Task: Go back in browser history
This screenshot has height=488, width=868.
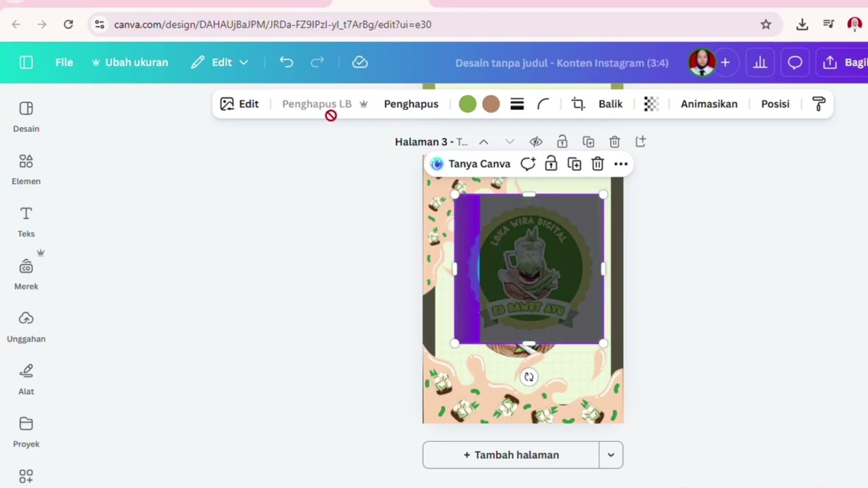Action: coord(16,24)
